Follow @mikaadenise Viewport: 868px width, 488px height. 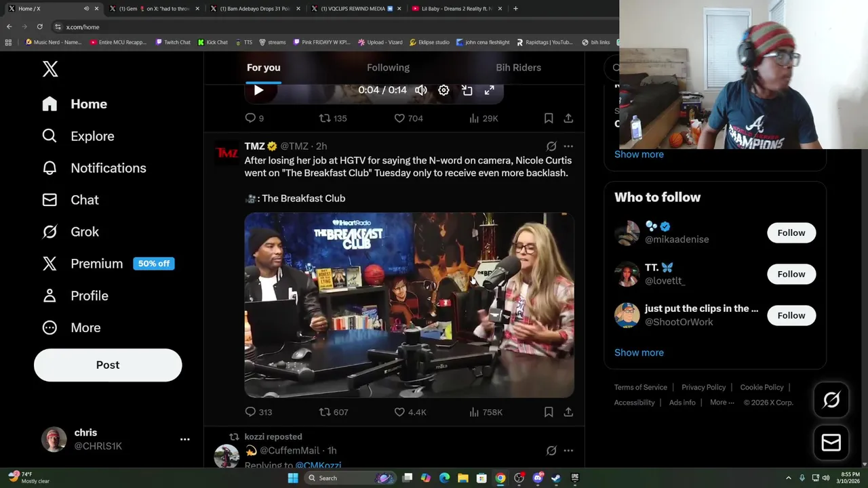pos(791,232)
